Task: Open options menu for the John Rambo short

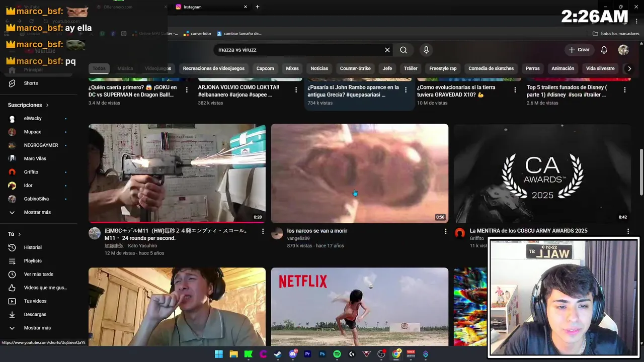Action: pyautogui.click(x=406, y=90)
